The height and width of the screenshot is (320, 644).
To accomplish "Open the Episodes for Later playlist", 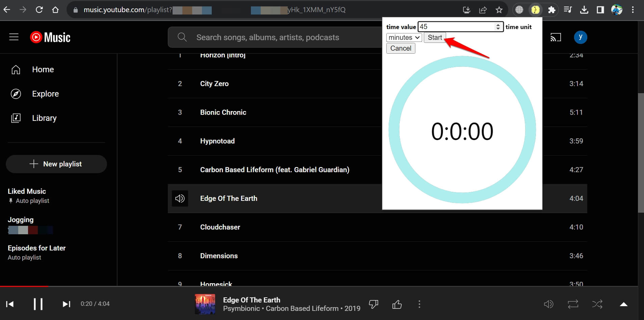I will click(x=36, y=248).
